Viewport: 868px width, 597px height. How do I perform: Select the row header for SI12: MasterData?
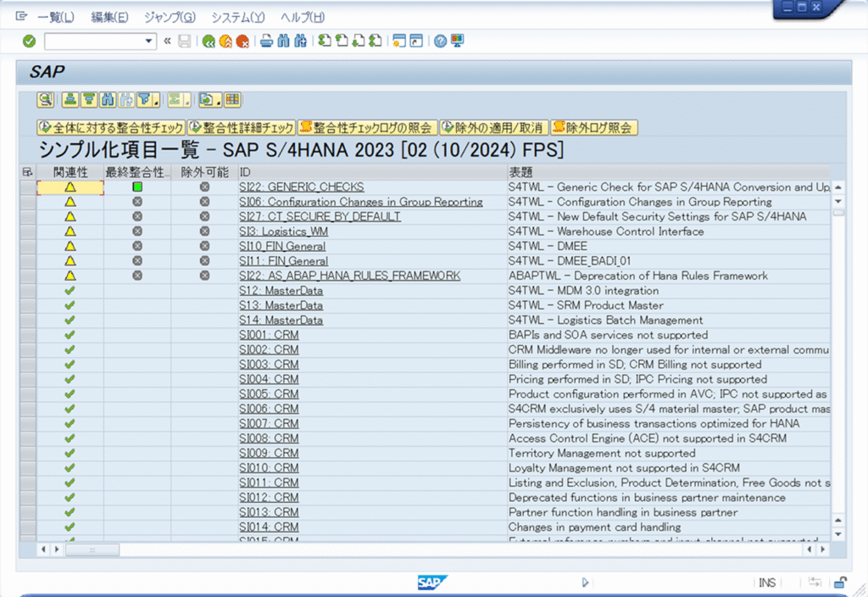tap(28, 291)
